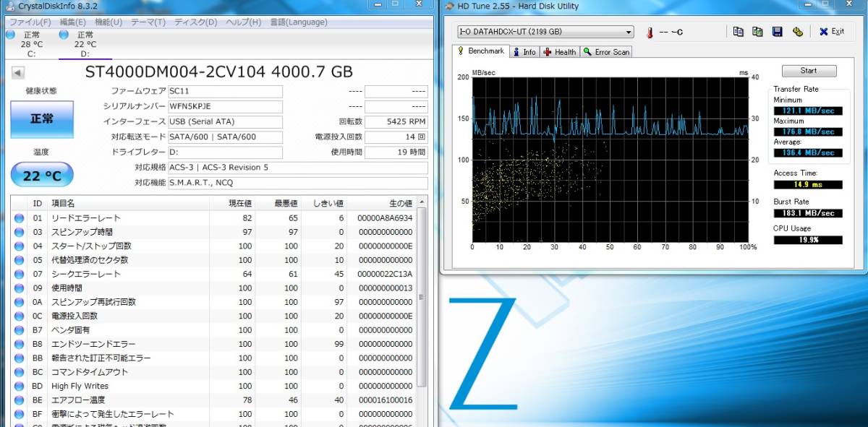Open the ファイル(F) menu in CrystalDiskInfo
The width and height of the screenshot is (868, 427).
click(30, 22)
